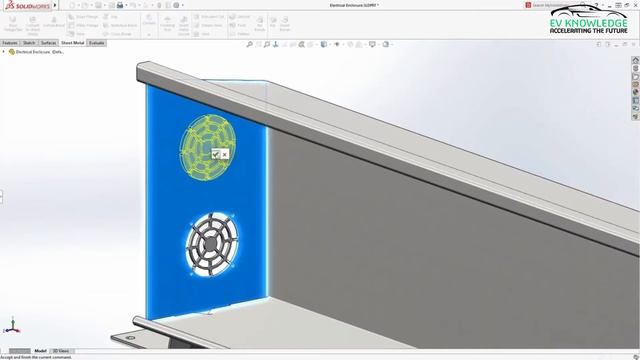Select Miter Flange tool

83,25
